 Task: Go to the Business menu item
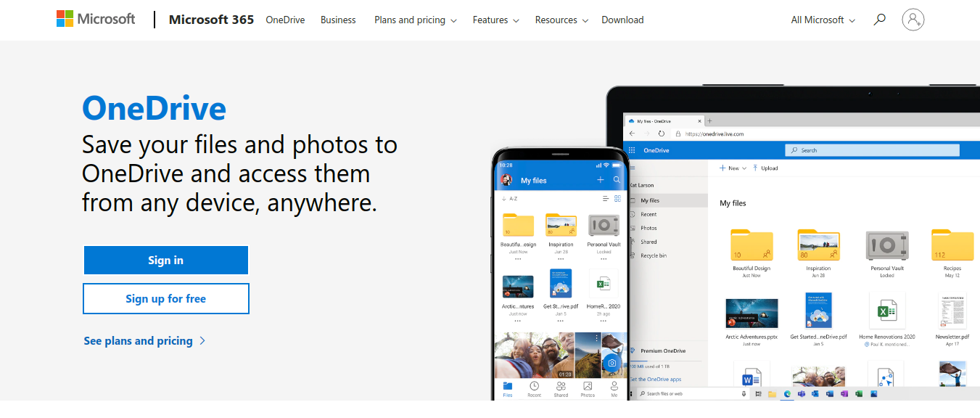[338, 20]
